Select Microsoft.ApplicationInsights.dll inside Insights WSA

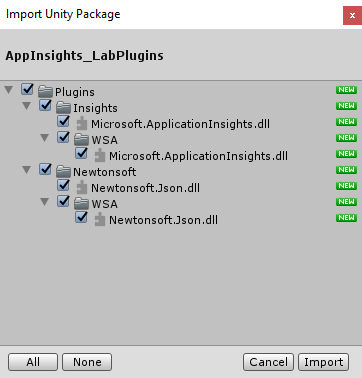click(198, 156)
